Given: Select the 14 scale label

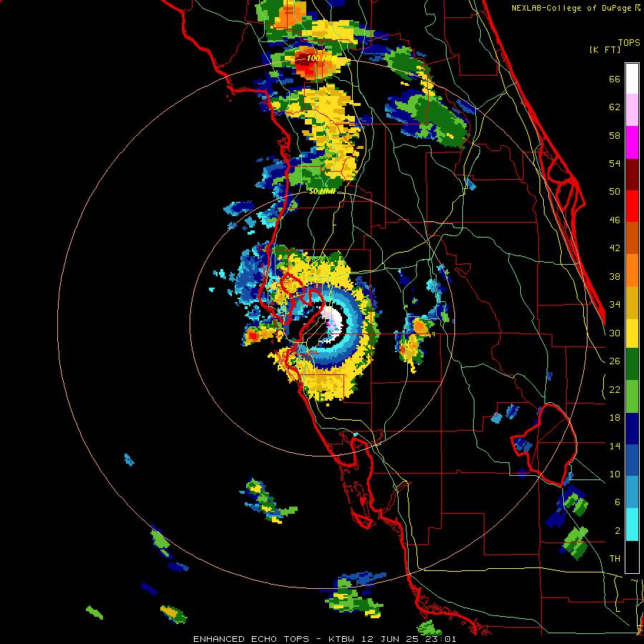Looking at the screenshot, I should [x=615, y=446].
